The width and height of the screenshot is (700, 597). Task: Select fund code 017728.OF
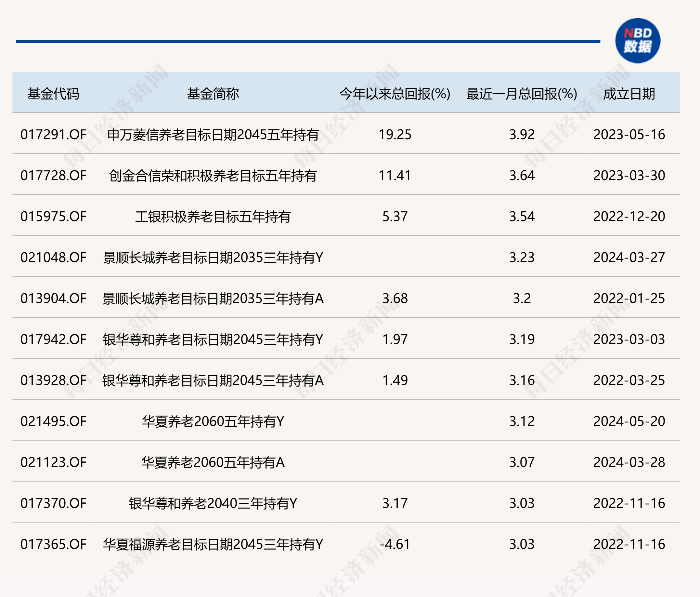coord(53,176)
